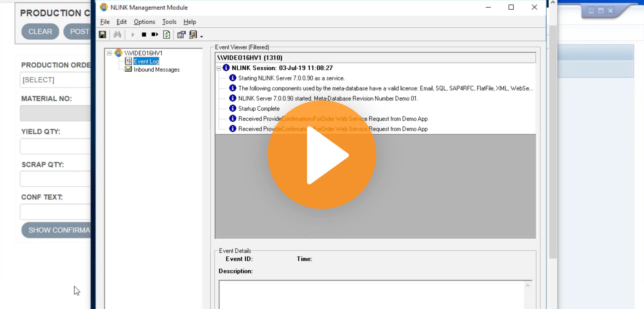Click the Start play arrow toolbar icon
Image resolution: width=644 pixels, height=309 pixels.
[133, 35]
